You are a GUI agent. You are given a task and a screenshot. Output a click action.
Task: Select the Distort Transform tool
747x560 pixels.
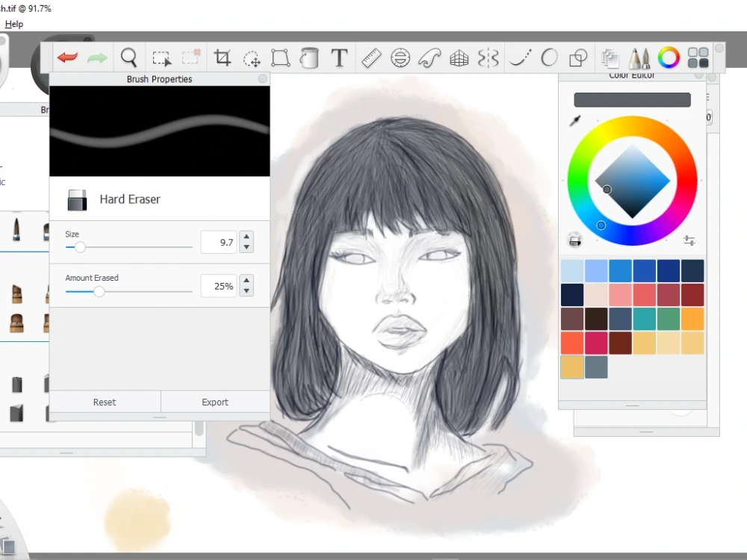click(281, 58)
